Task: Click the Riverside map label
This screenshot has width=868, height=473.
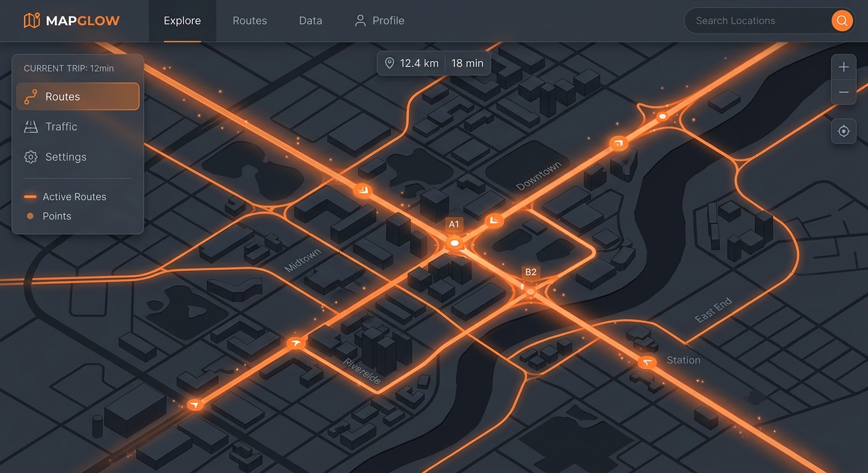Action: point(362,371)
